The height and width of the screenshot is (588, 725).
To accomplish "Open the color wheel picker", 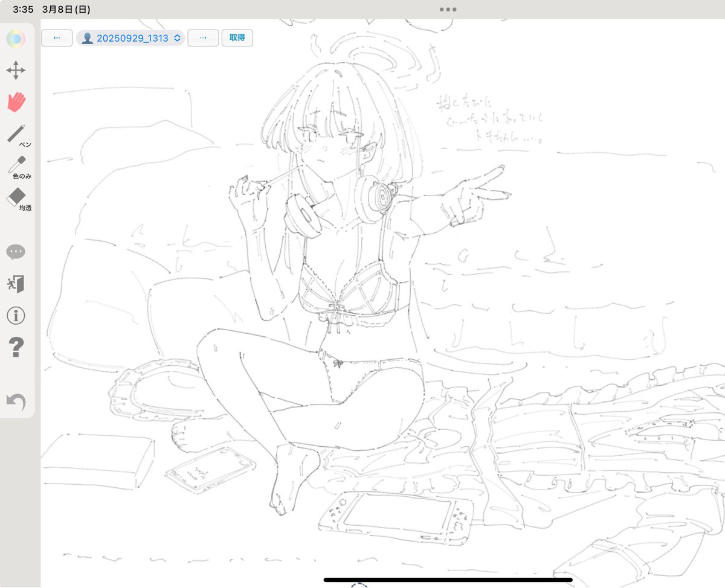I will 16,39.
